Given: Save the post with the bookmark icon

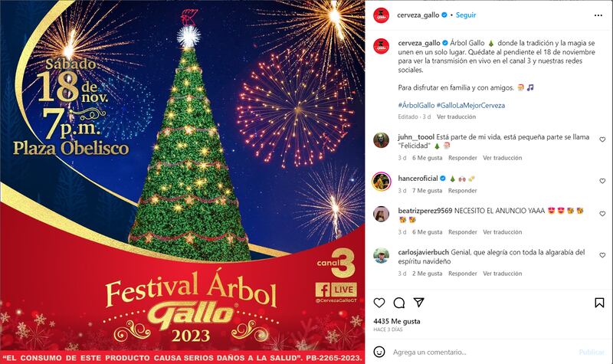Looking at the screenshot, I should (x=599, y=303).
